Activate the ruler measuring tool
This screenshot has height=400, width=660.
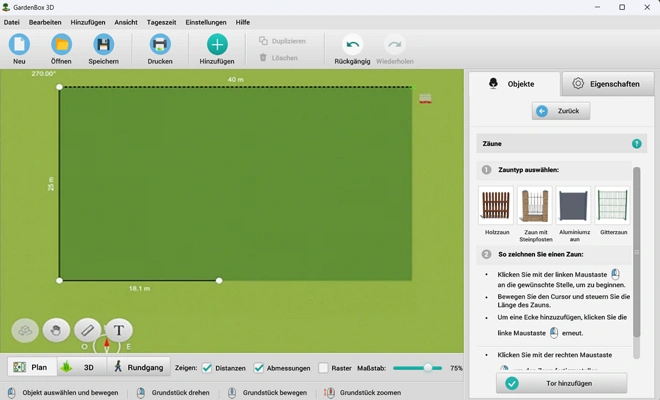point(88,329)
